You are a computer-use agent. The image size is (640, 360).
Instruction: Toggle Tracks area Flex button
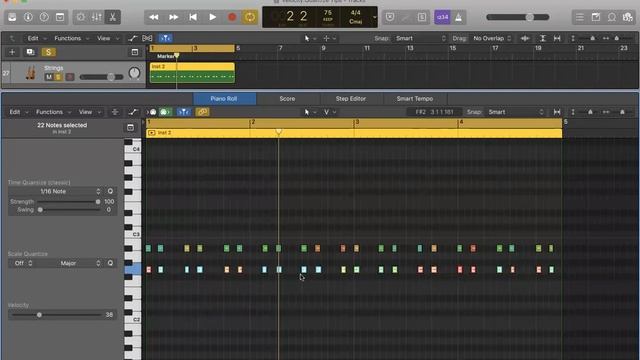pos(147,38)
